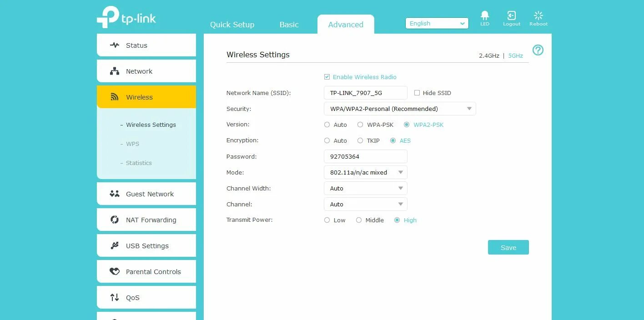Set Transmit Power to Middle
Screen dimensions: 644x320
tap(359, 220)
